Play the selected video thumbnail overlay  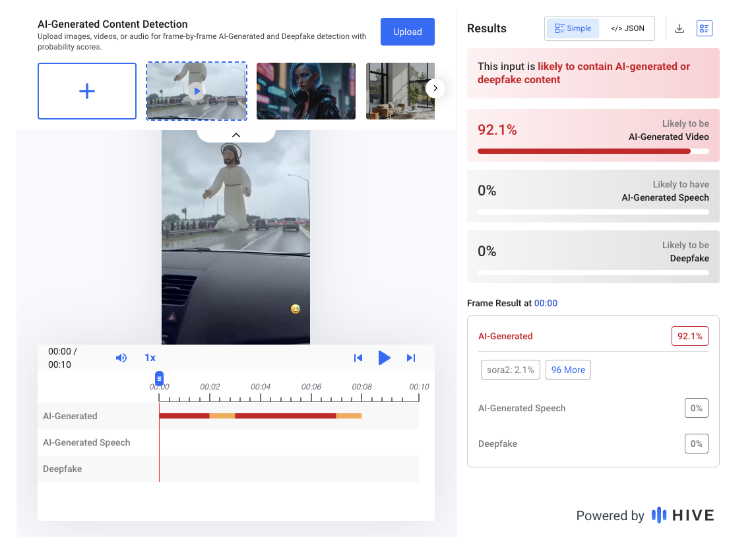point(196,91)
